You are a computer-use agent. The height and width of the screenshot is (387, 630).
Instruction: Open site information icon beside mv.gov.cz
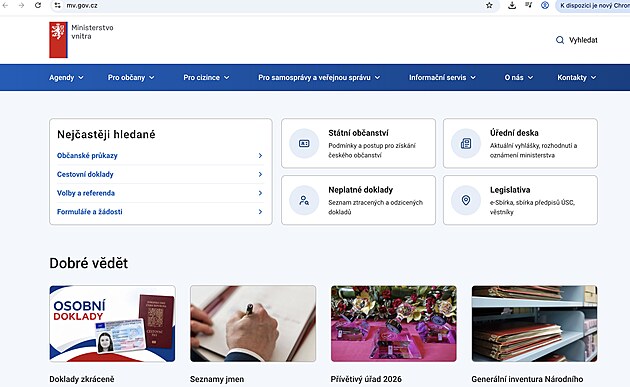(x=58, y=5)
